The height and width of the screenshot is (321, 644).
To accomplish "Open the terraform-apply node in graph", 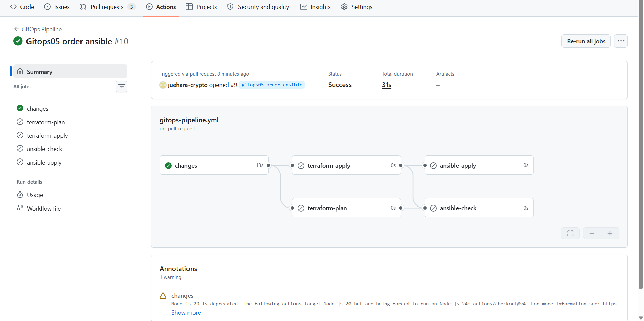I will tap(346, 165).
